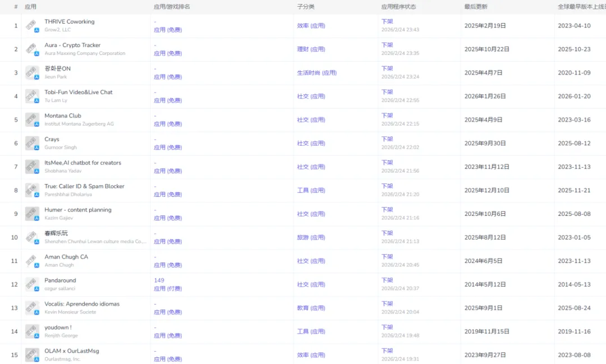606x364 pixels.
Task: Open the OLAM x OurLastMsg app icon
Action: (x=32, y=356)
